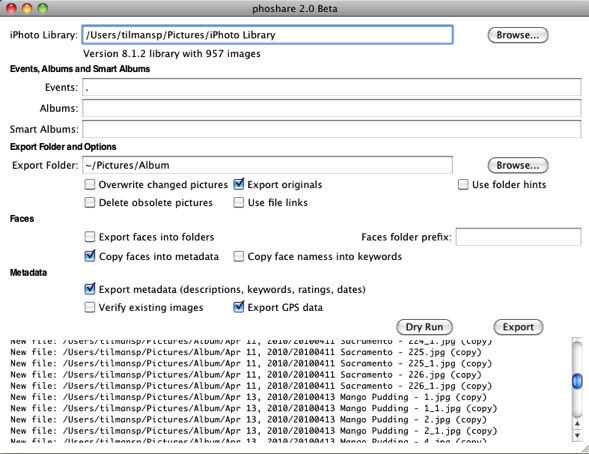Click the green zoom window button
Screen dimensions: 589x454
click(x=43, y=8)
